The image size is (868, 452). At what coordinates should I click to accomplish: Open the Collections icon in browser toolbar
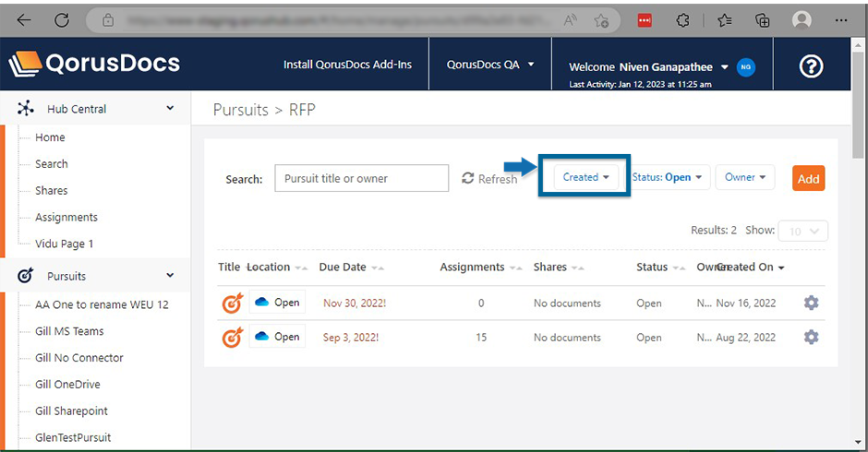pos(762,20)
